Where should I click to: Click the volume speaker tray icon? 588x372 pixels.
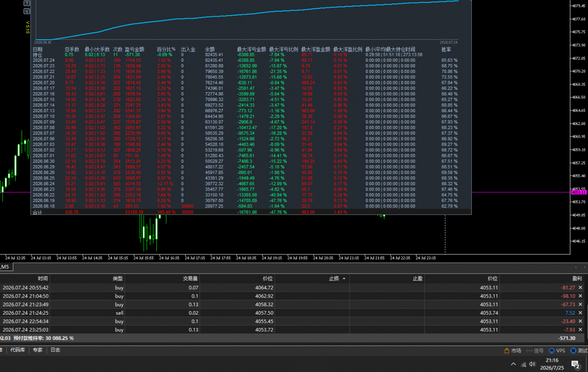pyautogui.click(x=534, y=364)
